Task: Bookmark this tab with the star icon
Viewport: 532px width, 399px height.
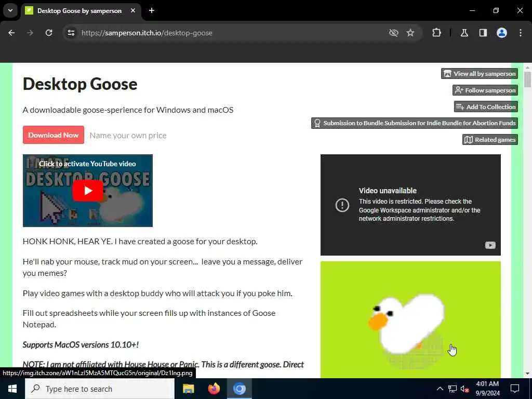Action: coord(410,33)
